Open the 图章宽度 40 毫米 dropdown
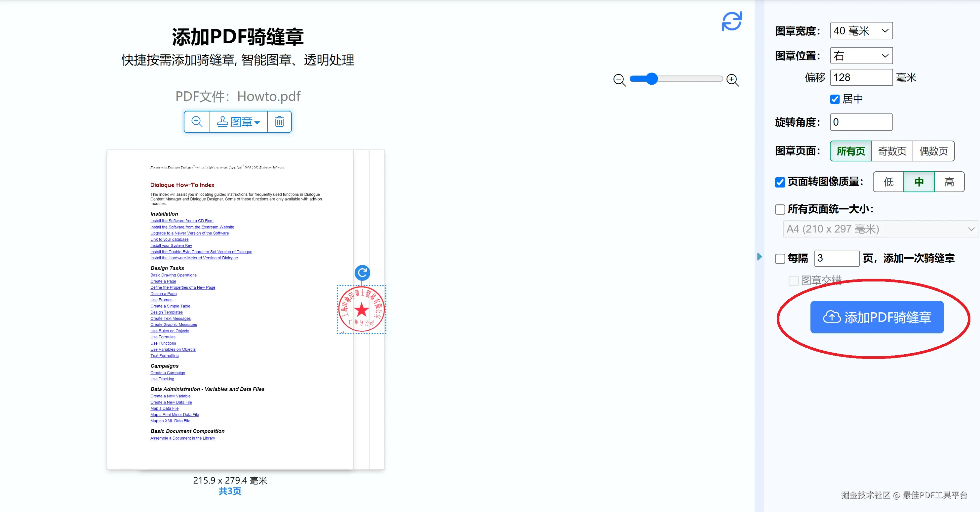Viewport: 980px width, 512px height. (x=861, y=31)
